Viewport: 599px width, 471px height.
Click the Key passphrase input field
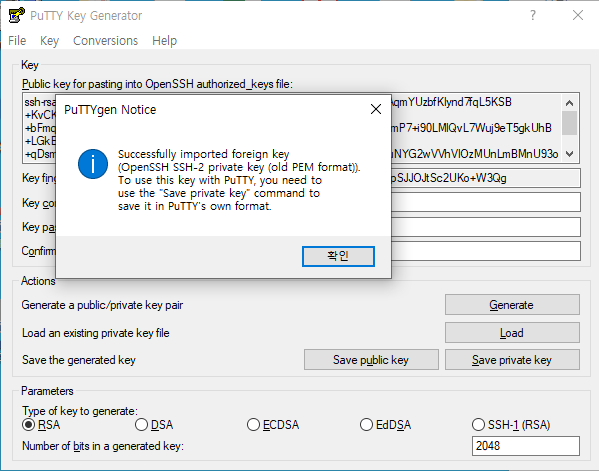[486, 227]
